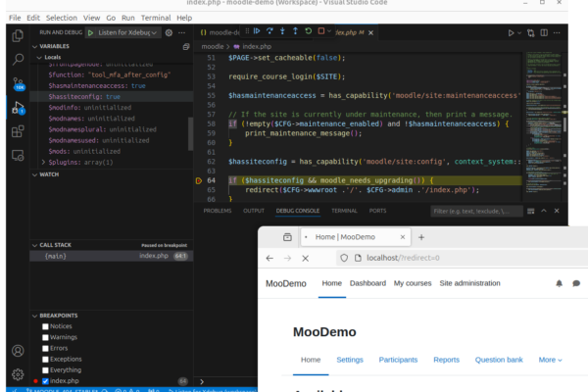Click Step Over in debug toolbar
588x392 pixels.
pos(269,31)
